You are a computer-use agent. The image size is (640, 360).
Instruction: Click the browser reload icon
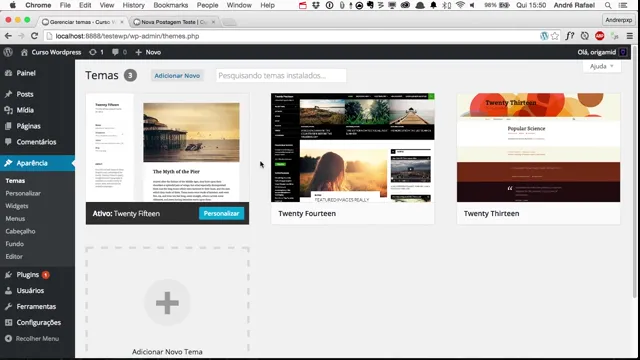pos(34,36)
